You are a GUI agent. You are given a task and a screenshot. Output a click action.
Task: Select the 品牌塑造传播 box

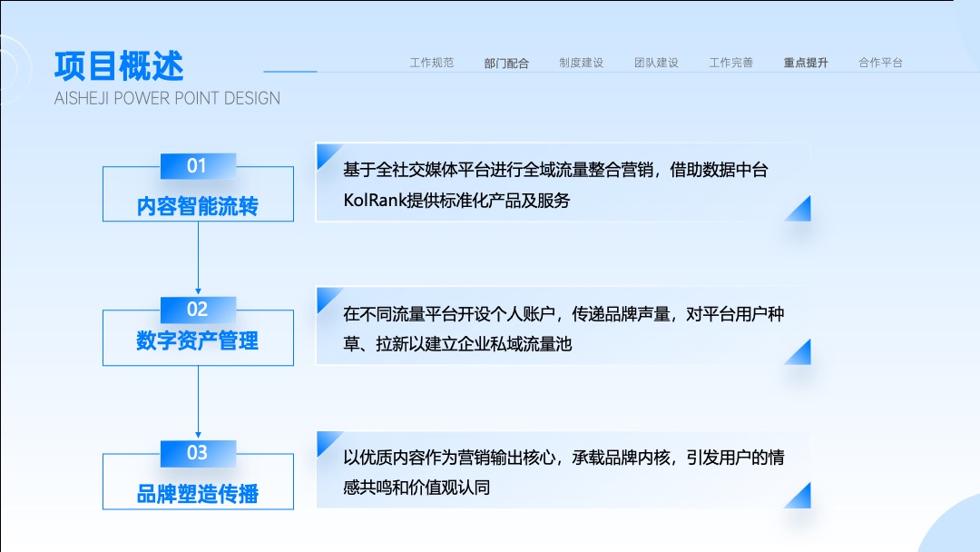coord(198,481)
